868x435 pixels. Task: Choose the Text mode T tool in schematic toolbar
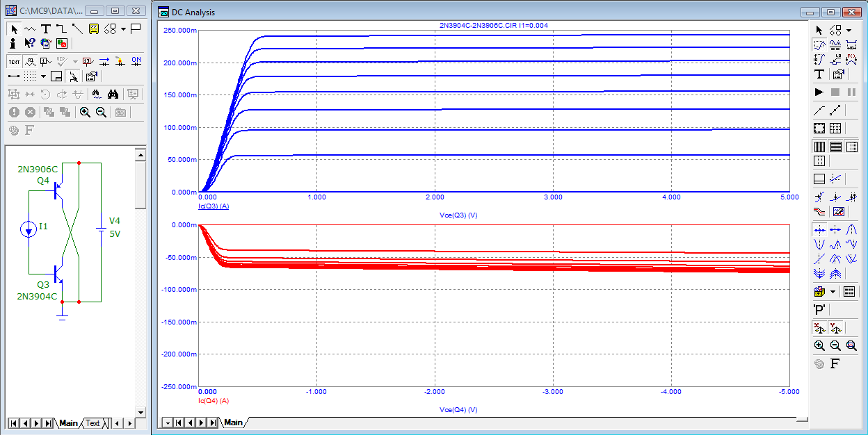point(45,28)
